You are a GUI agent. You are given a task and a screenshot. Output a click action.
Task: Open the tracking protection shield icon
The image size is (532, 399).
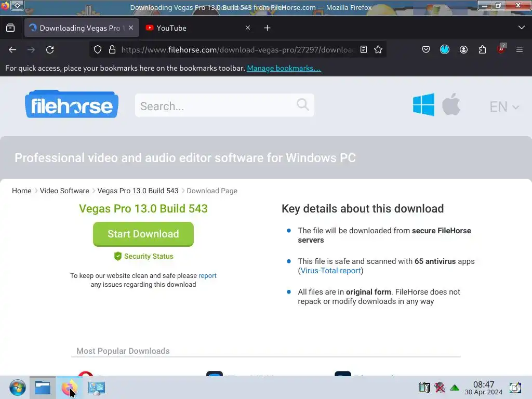(x=98, y=49)
